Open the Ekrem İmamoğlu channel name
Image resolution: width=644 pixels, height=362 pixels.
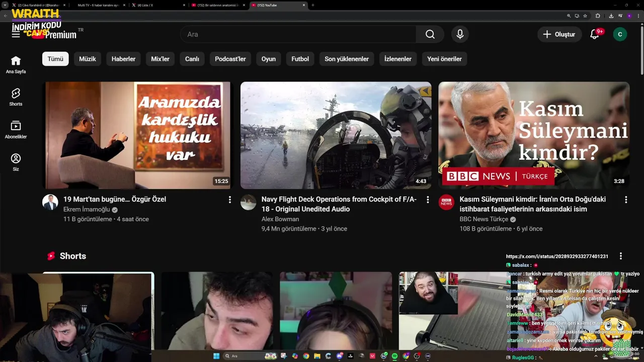click(x=87, y=209)
